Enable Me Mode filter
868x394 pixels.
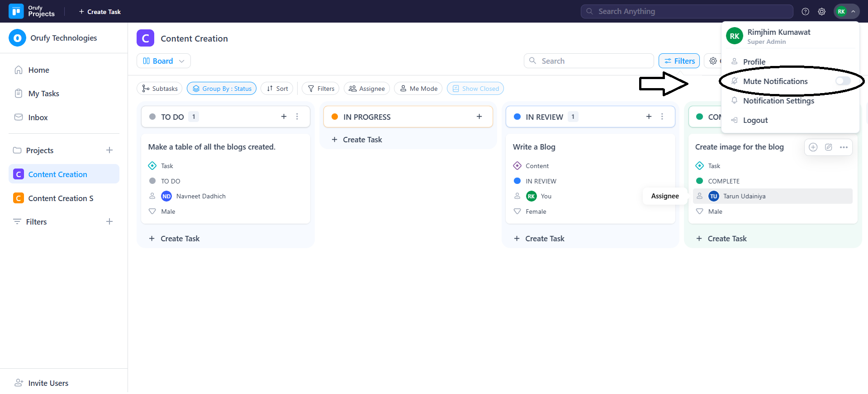pyautogui.click(x=418, y=89)
